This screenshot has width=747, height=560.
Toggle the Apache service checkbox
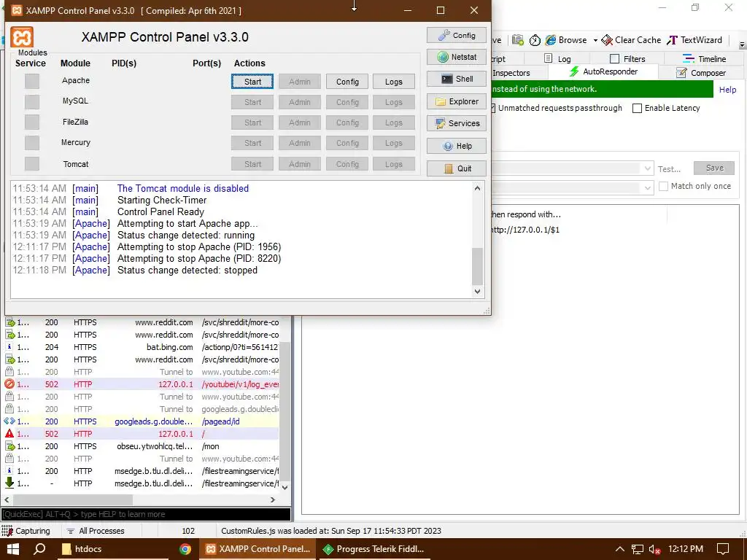32,81
